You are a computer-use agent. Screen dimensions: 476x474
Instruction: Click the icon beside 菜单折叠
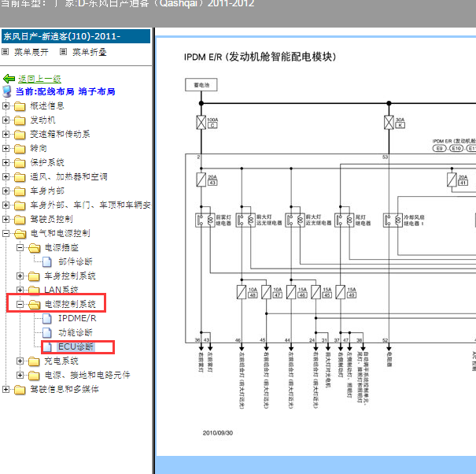(x=63, y=52)
